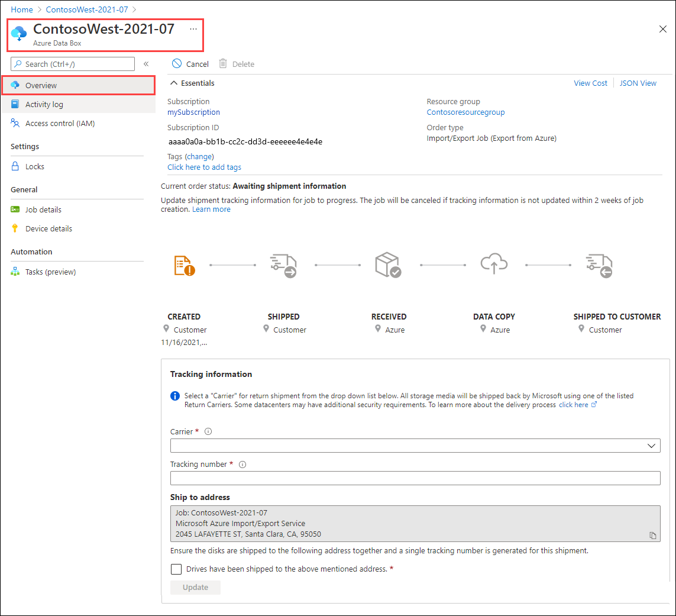Navigate to Home via breadcrumb
The width and height of the screenshot is (676, 616).
click(21, 9)
